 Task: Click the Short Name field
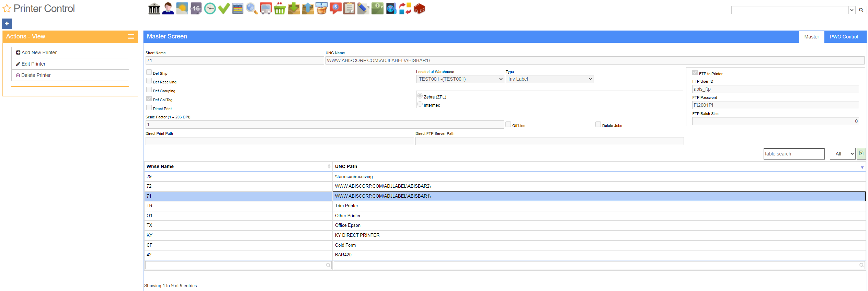point(235,60)
